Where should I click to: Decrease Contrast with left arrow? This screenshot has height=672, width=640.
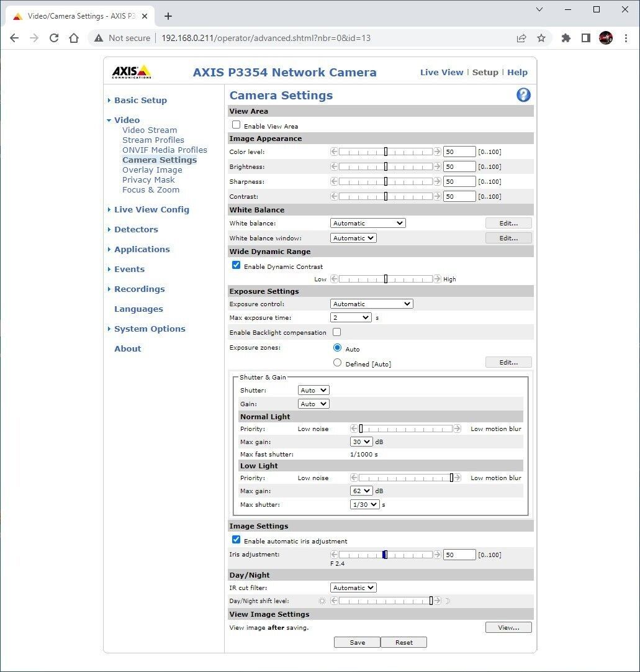(x=334, y=196)
